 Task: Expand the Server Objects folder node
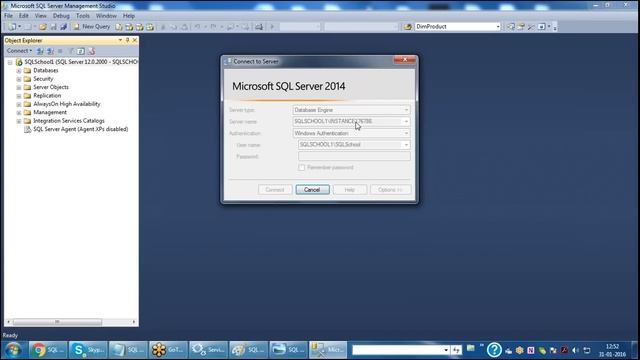19,88
